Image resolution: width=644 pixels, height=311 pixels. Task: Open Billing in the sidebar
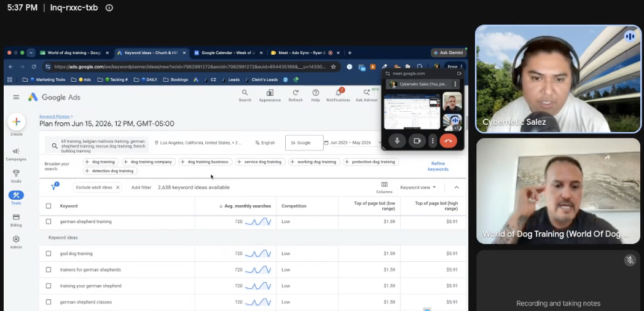click(16, 220)
